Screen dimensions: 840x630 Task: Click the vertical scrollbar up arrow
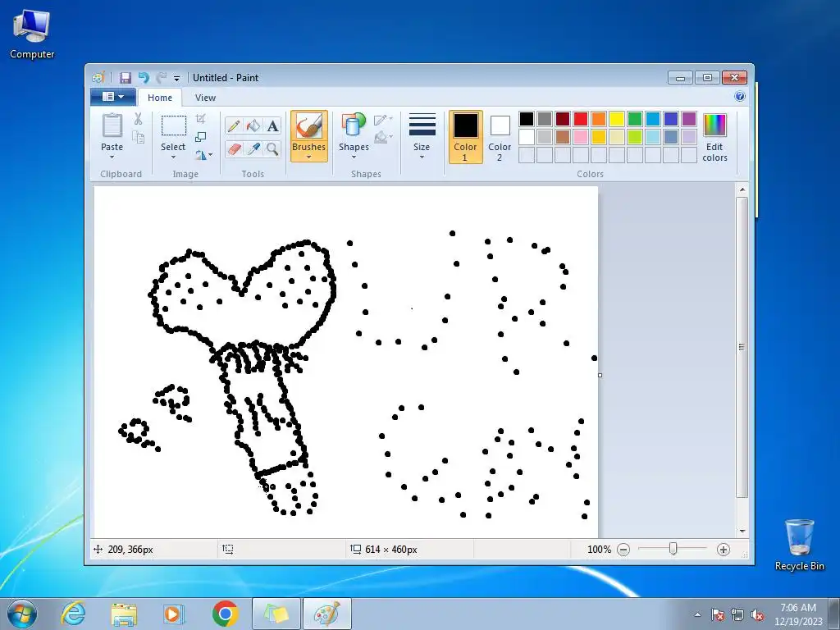tap(742, 189)
